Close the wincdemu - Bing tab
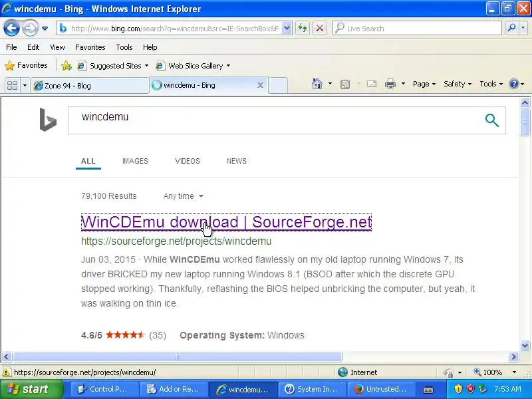This screenshot has width=532, height=399. 260,85
